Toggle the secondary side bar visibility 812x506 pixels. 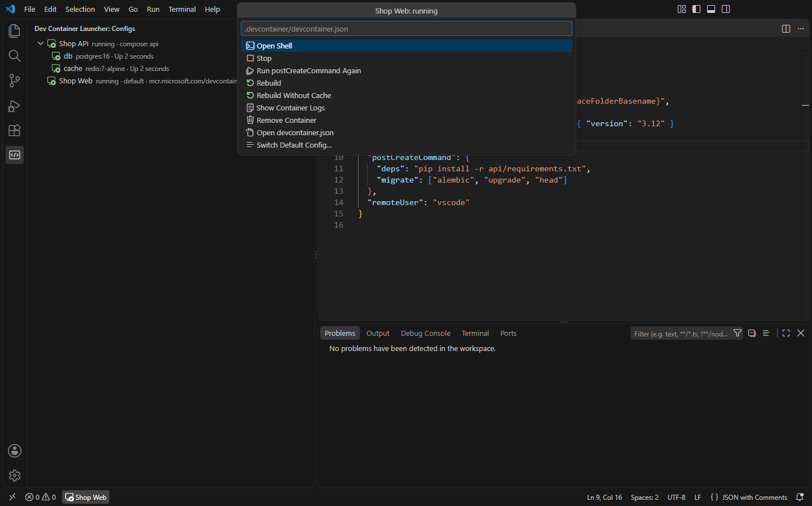click(726, 9)
